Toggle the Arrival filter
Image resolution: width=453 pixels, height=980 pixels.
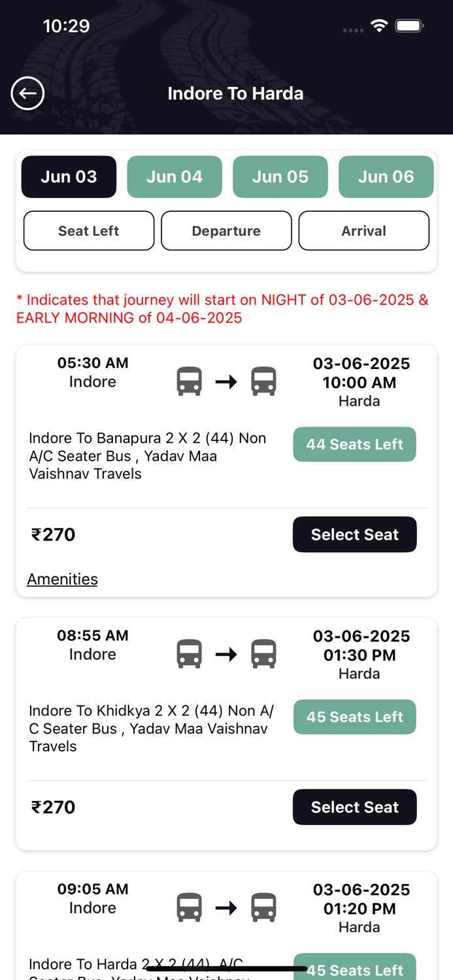click(x=364, y=231)
